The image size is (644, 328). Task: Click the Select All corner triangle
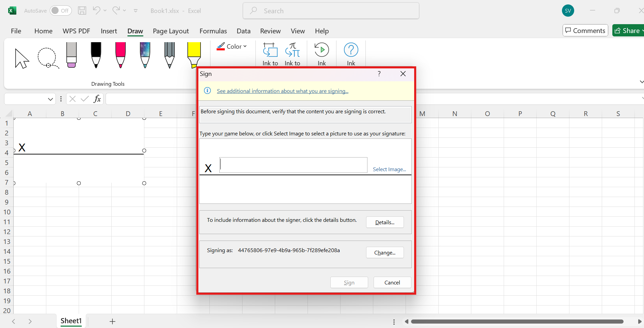point(8,114)
